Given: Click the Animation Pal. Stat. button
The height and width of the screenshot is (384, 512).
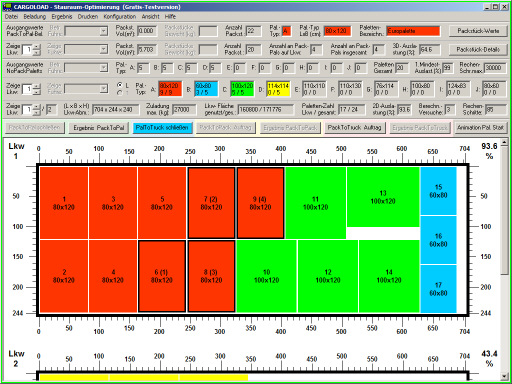Looking at the screenshot, I should tap(480, 128).
